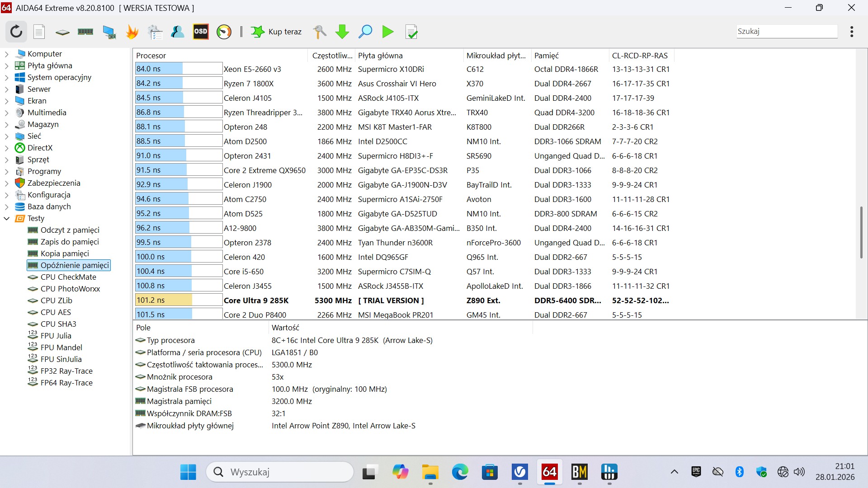The height and width of the screenshot is (488, 868).
Task: Click the Refresh toolbar icon
Action: tap(16, 32)
